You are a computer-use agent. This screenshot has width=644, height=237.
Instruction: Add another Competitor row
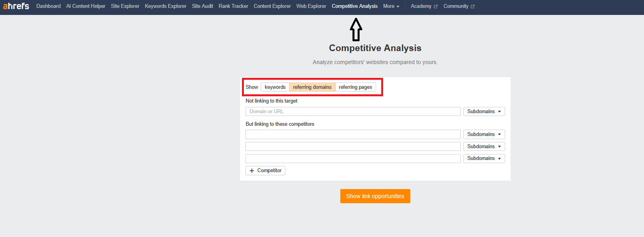[x=265, y=171]
